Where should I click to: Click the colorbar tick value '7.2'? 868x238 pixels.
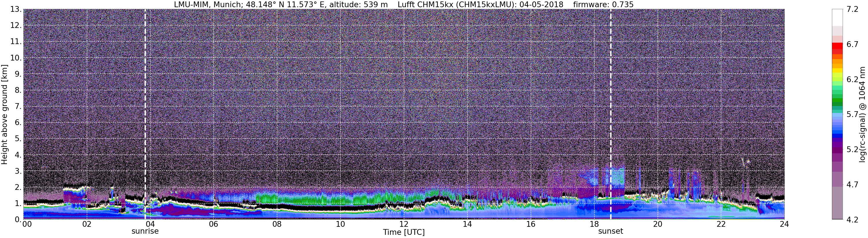852,9
